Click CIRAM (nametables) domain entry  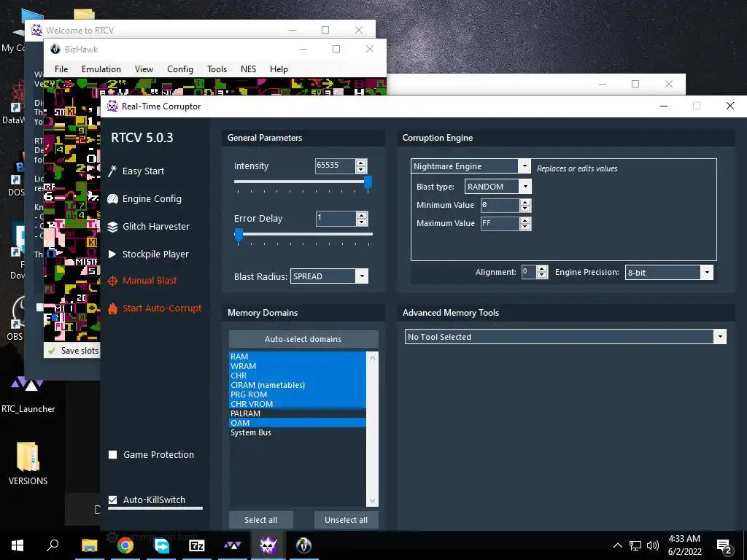click(x=298, y=385)
